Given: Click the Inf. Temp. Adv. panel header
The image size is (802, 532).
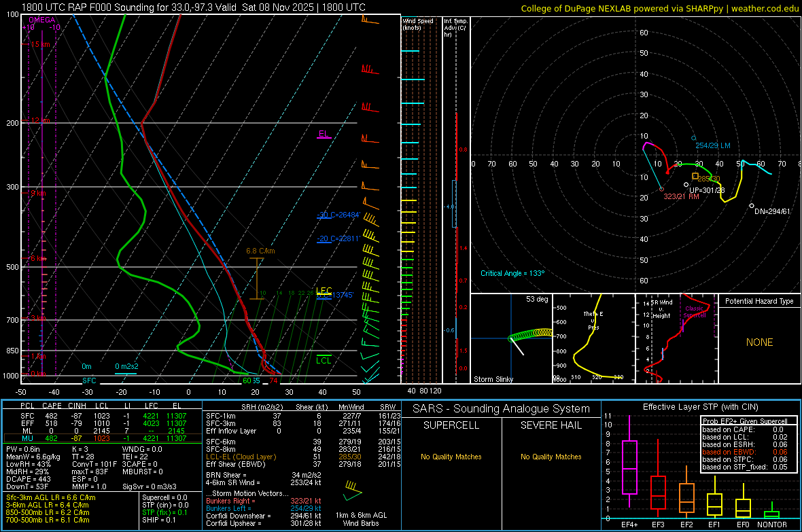Looking at the screenshot, I should click(x=455, y=28).
